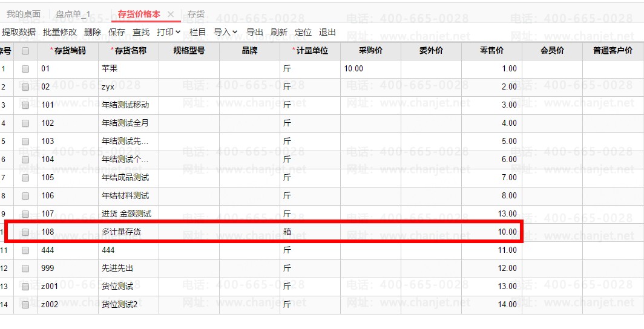
Task: Click the 普通客户价 column header
Action: pyautogui.click(x=613, y=51)
